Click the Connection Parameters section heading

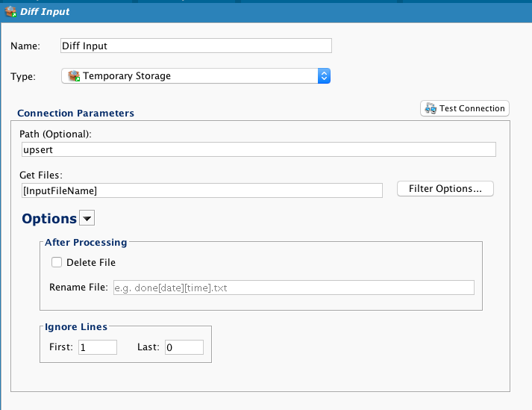pos(75,114)
